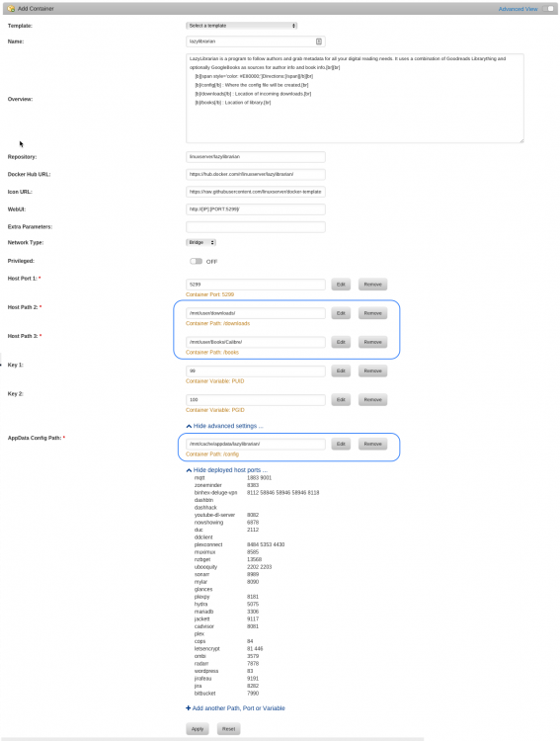Click the Reset button
This screenshot has height=741, width=560.
[x=229, y=729]
